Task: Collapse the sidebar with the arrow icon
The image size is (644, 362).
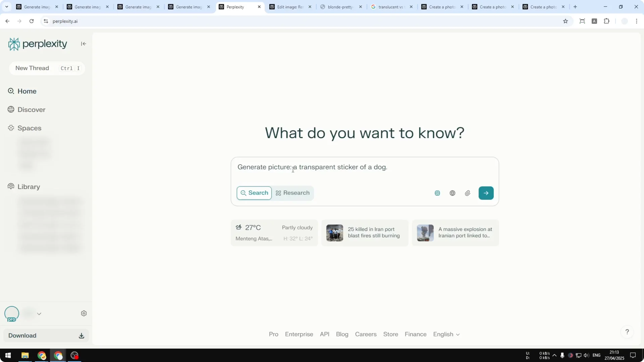Action: (83, 44)
